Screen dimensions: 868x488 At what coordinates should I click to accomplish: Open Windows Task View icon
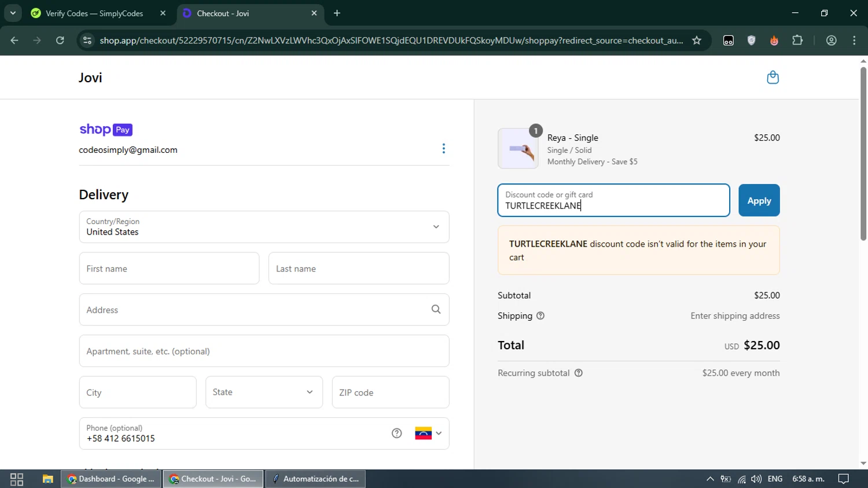tap(17, 479)
